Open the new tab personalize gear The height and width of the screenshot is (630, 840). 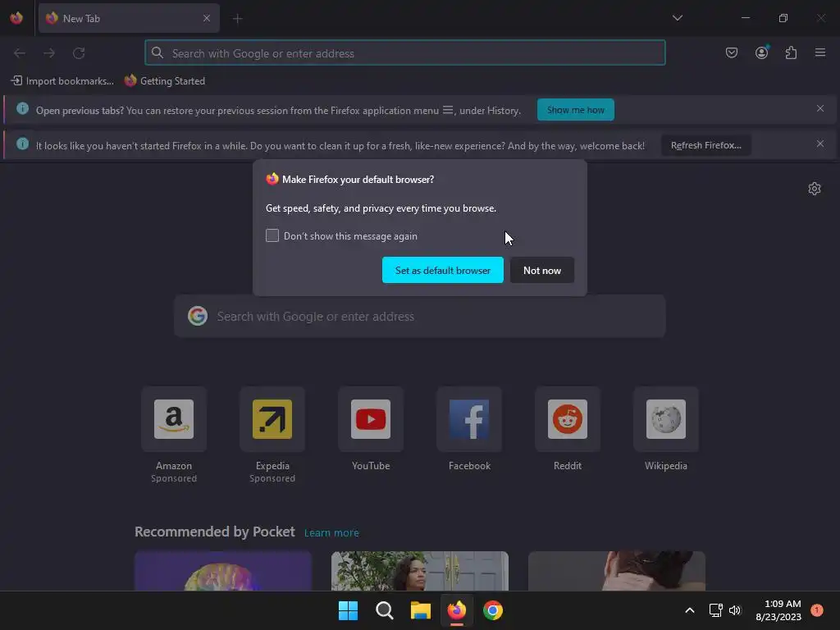[815, 189]
